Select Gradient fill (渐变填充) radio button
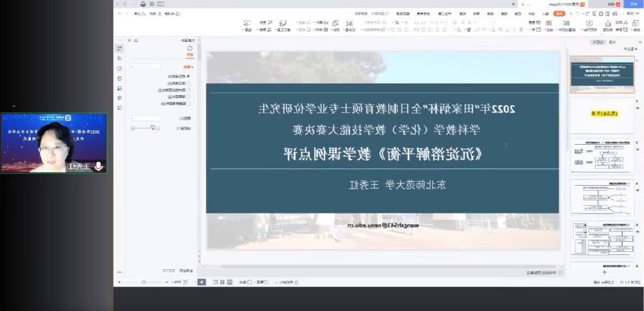 tap(188, 83)
